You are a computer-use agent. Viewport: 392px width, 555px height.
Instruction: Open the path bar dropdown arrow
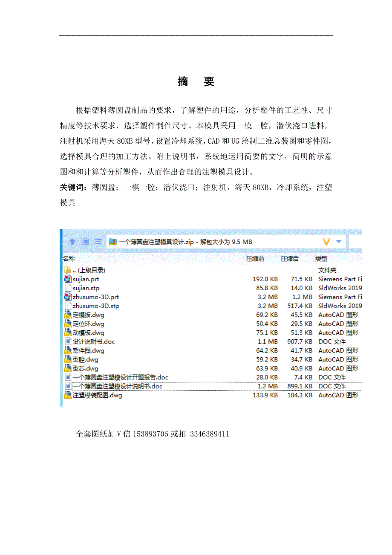[339, 242]
